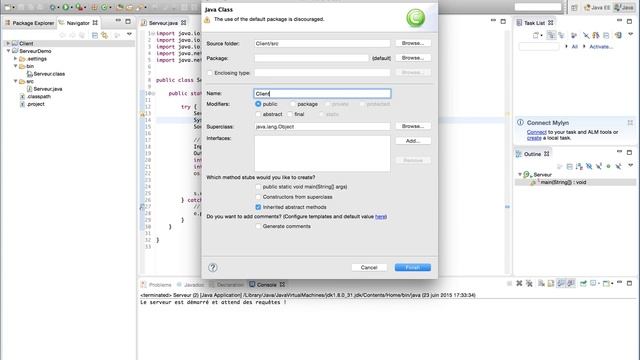Click the Name input field containing Client
The height and width of the screenshot is (360, 640).
click(322, 93)
